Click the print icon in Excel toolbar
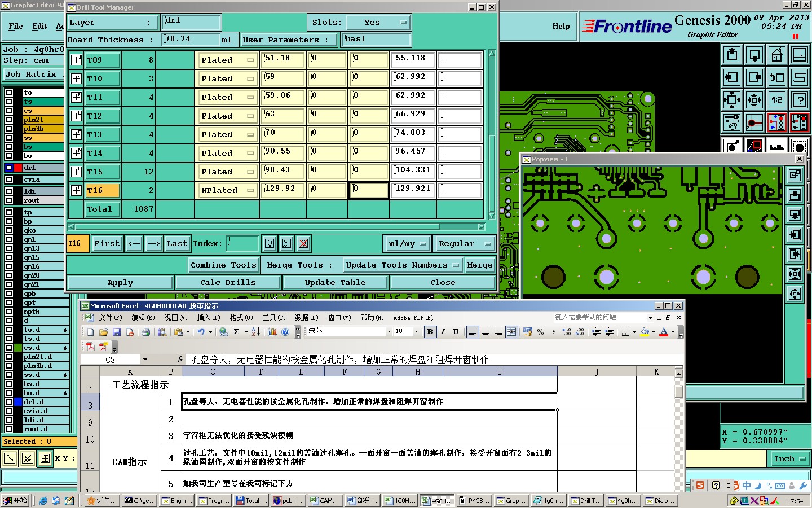This screenshot has width=812, height=508. click(145, 332)
